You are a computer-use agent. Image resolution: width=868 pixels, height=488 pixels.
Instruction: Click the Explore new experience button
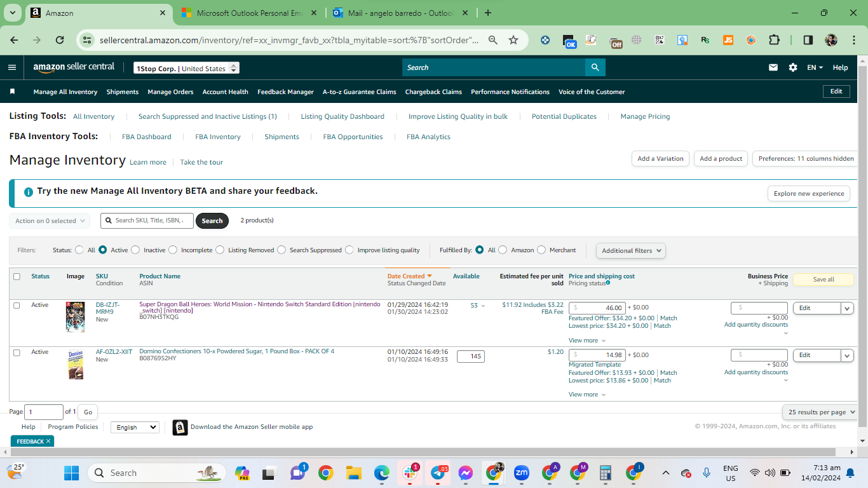click(809, 194)
